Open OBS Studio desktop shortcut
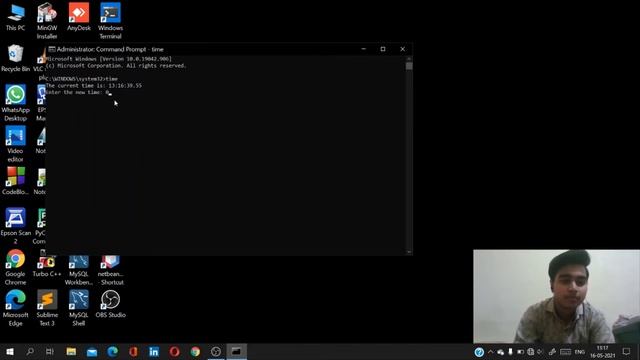The image size is (640, 360). click(110, 304)
